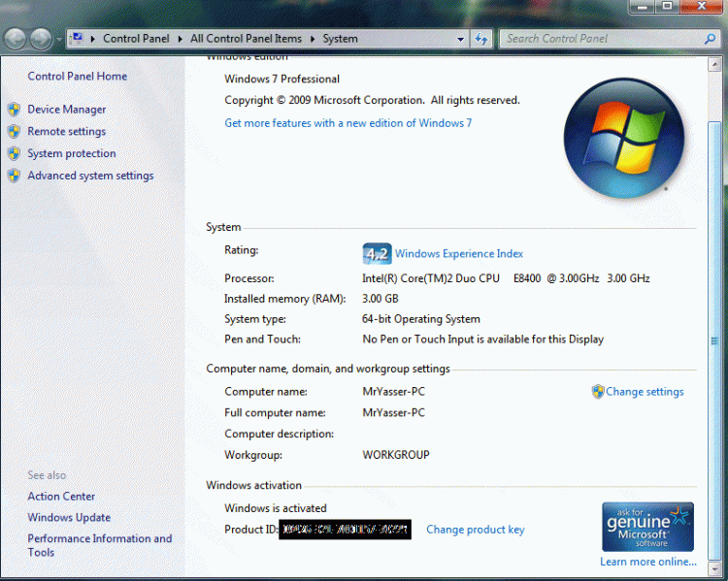Open System protection link

[72, 153]
